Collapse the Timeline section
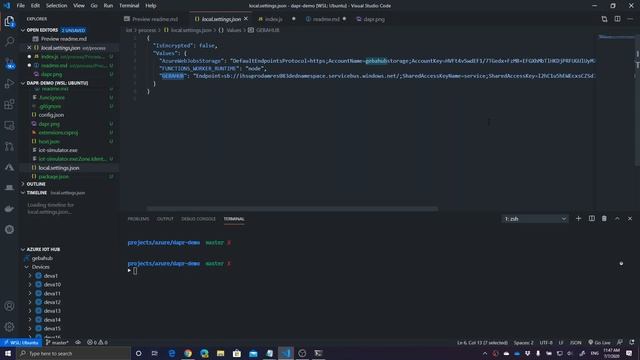This screenshot has width=640, height=360. point(23,193)
